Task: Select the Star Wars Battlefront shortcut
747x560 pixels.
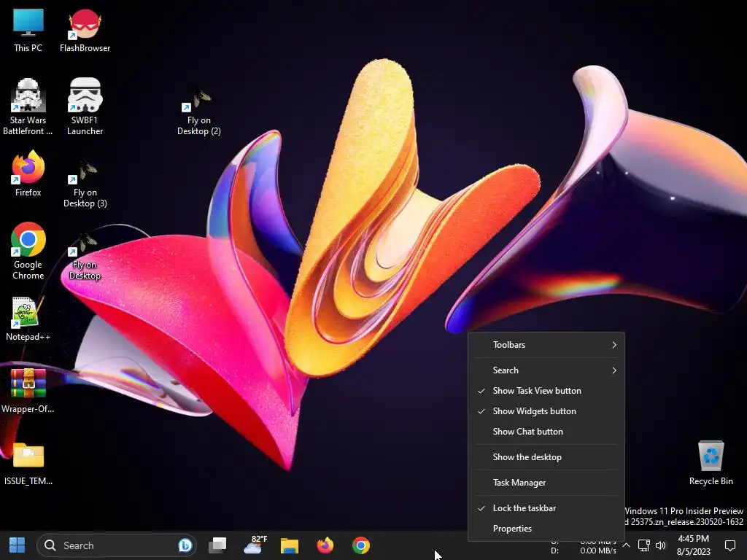Action: [28, 106]
